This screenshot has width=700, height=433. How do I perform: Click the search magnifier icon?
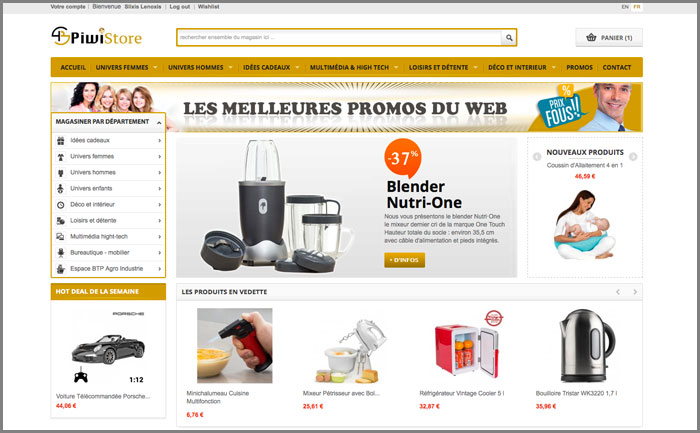(x=509, y=38)
